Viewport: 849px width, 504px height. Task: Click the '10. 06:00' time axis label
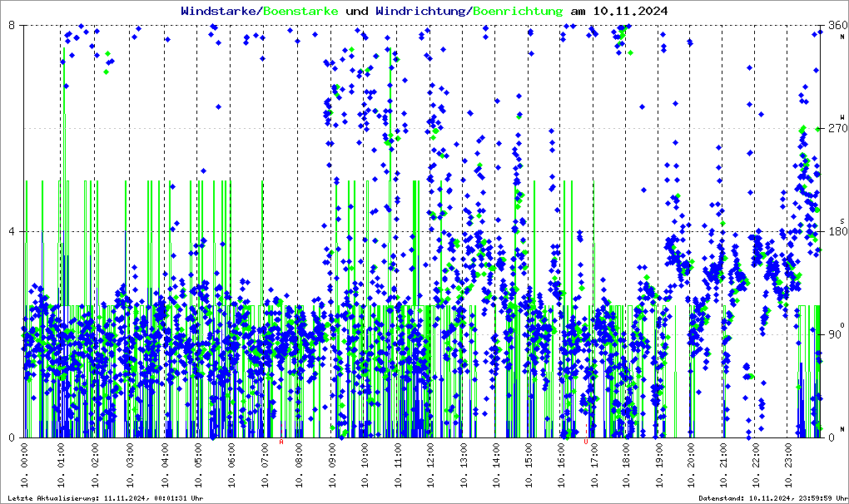tap(231, 465)
